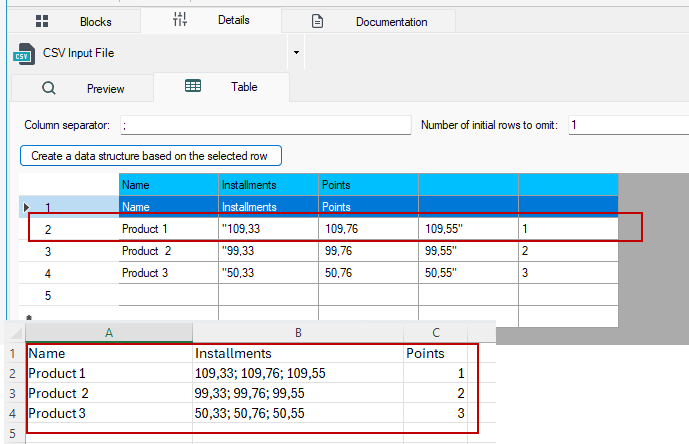Select grid cell 99,76
This screenshot has height=444, width=689.
tap(368, 251)
